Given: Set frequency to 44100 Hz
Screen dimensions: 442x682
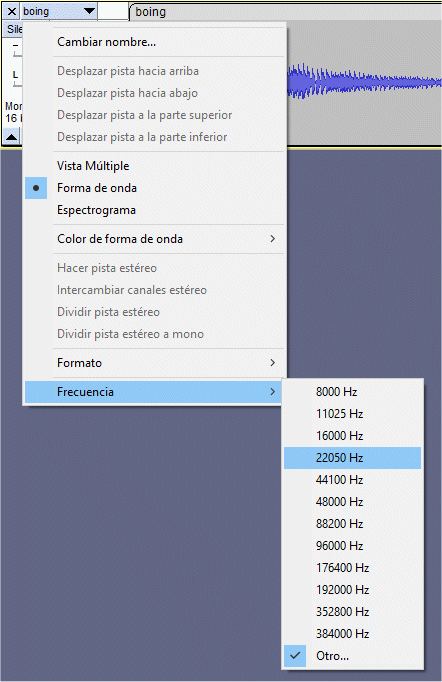Looking at the screenshot, I should click(x=352, y=480).
